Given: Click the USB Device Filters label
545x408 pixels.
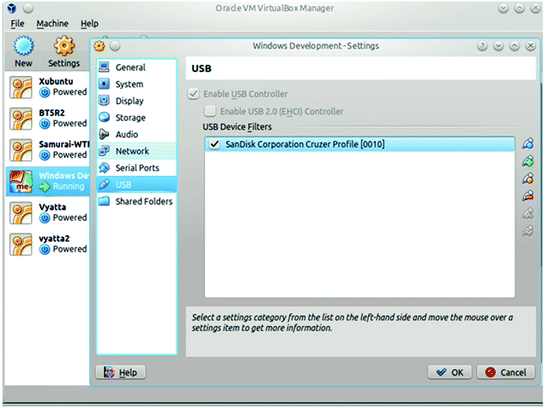Looking at the screenshot, I should (237, 127).
